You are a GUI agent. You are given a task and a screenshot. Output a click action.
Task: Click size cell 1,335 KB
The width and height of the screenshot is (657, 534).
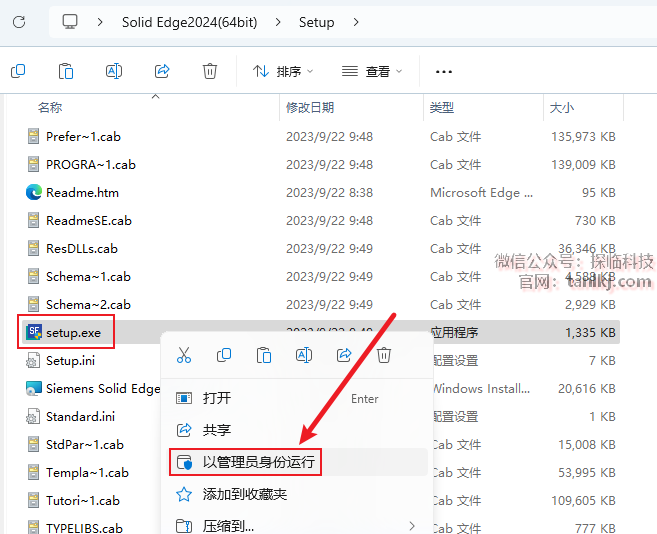tap(590, 332)
